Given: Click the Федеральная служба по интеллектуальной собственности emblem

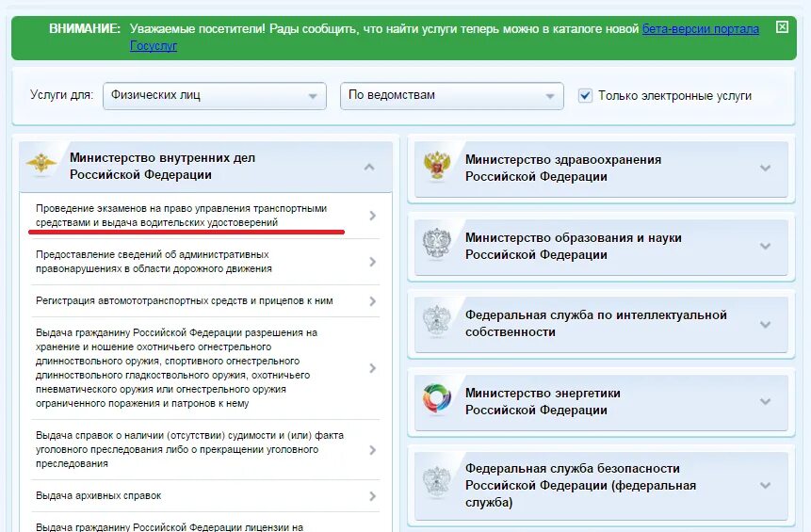Looking at the screenshot, I should (437, 321).
